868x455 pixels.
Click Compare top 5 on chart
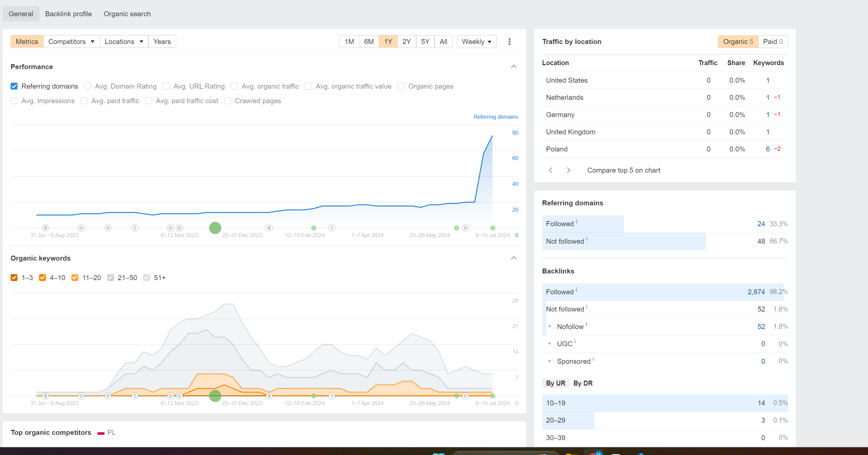click(623, 170)
